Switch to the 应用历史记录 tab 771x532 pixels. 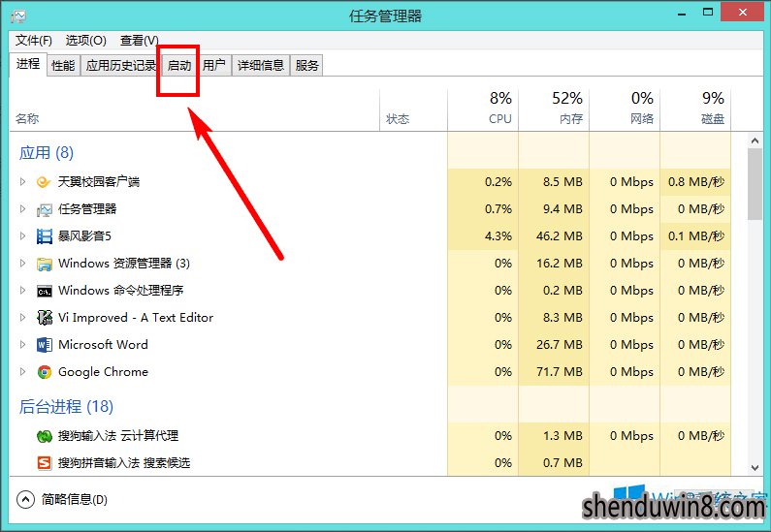point(121,65)
